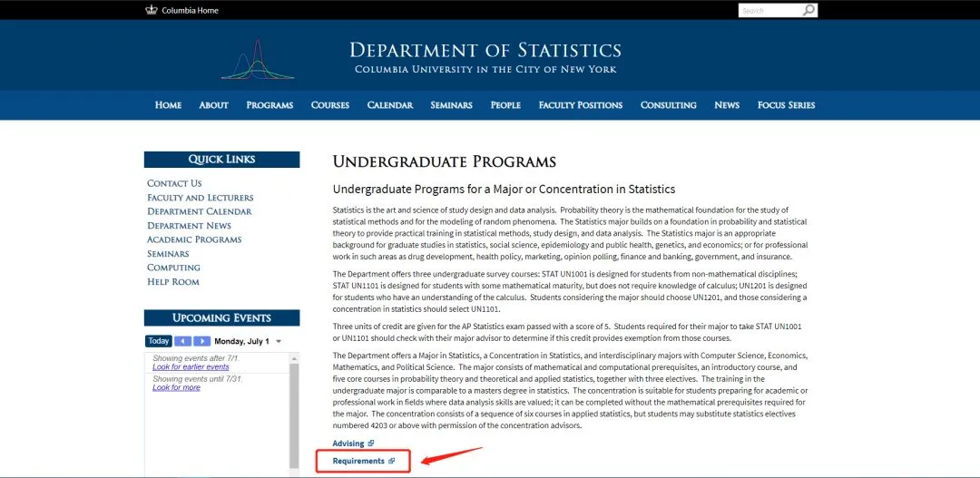
Task: Open the calendar date dropdown arrow
Action: coord(279,342)
